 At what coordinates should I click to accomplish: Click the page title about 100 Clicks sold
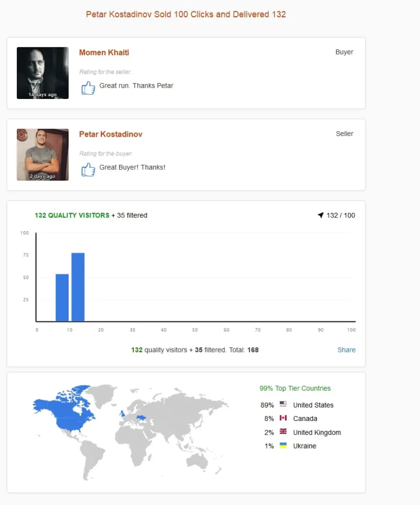click(x=186, y=14)
